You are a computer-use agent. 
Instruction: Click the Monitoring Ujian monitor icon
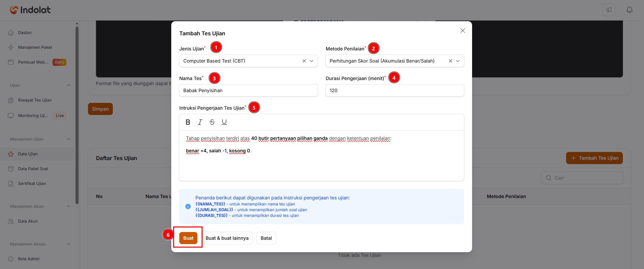(x=11, y=116)
